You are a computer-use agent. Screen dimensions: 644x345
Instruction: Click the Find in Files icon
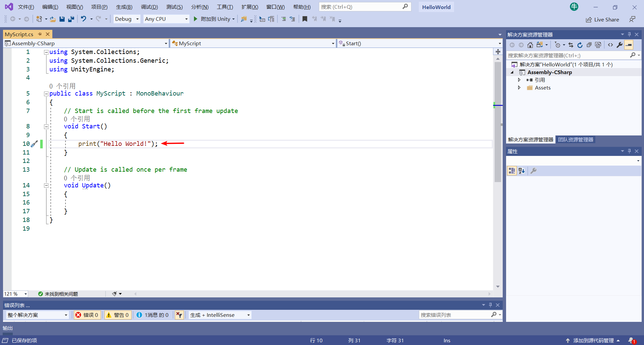pyautogui.click(x=244, y=19)
